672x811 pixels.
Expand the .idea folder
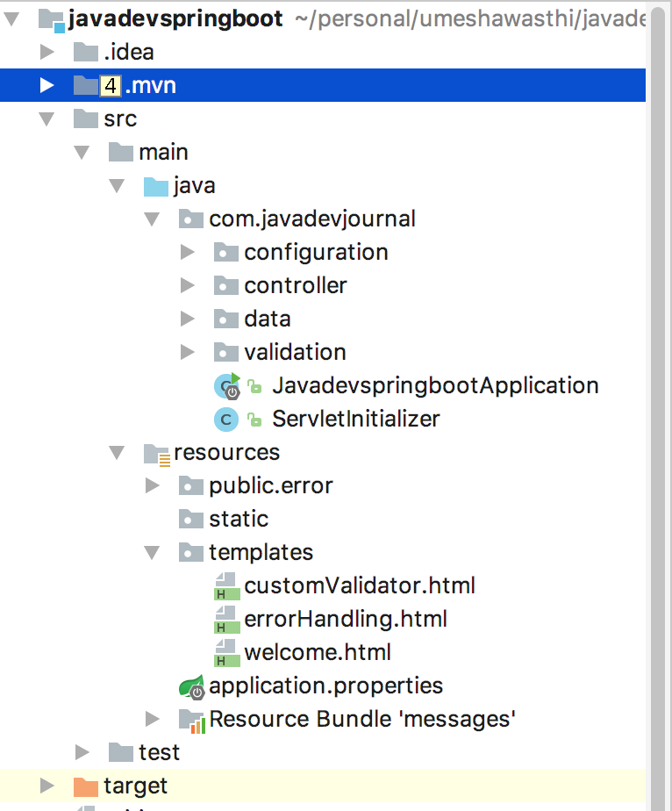point(47,53)
